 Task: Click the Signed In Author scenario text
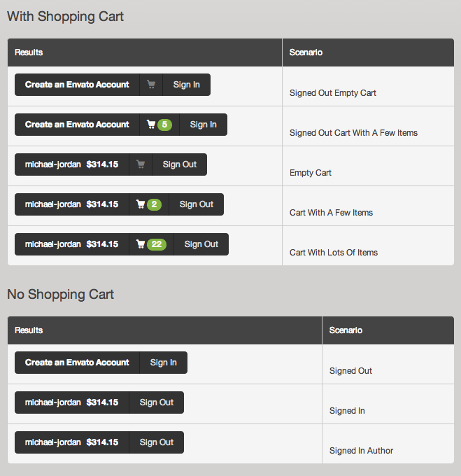[361, 451]
